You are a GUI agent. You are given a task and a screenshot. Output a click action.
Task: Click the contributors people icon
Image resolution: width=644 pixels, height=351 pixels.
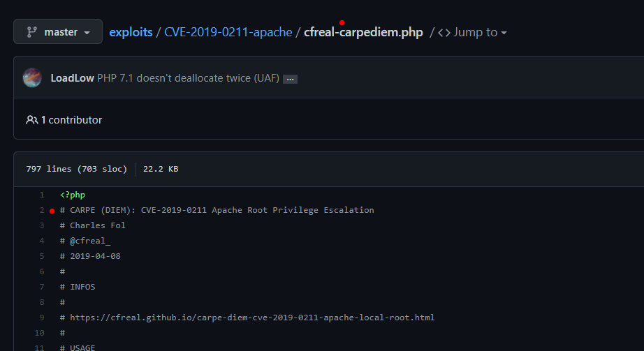point(32,120)
